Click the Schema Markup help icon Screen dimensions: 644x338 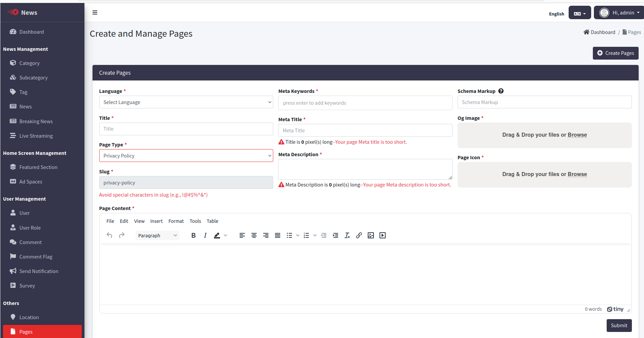click(501, 91)
